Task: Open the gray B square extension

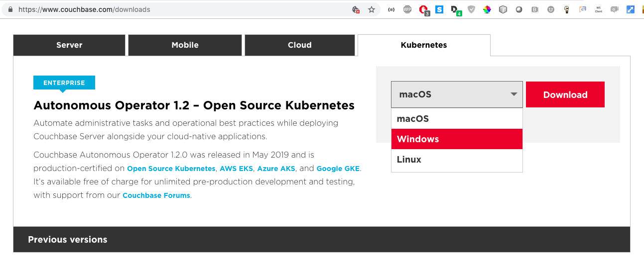Action: click(535, 9)
